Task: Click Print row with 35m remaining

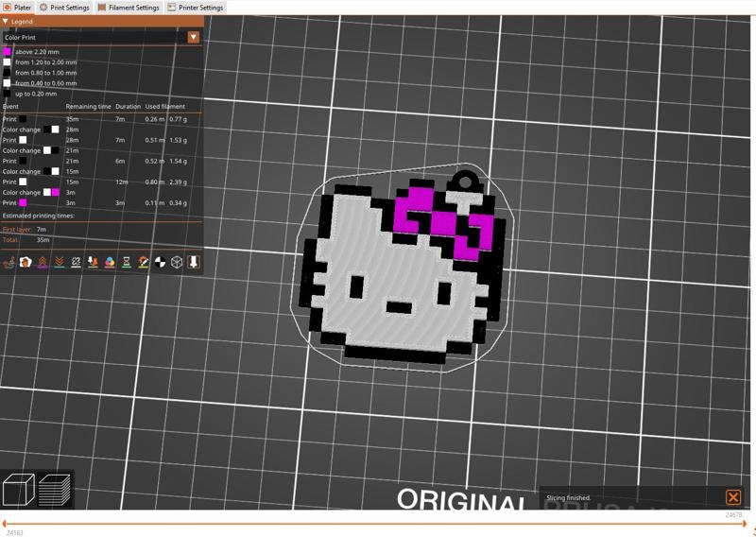Action: [95, 119]
